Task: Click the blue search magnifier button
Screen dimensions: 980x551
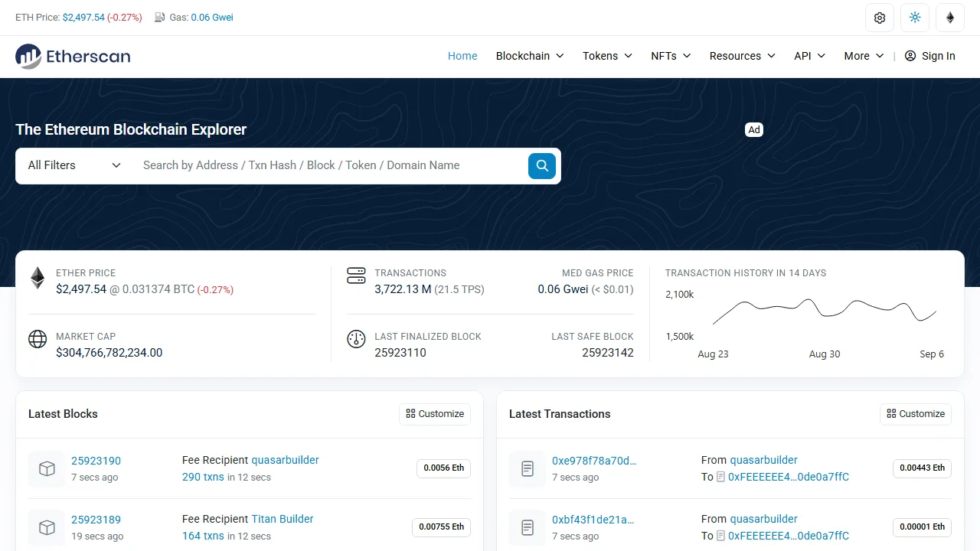Action: (x=542, y=165)
